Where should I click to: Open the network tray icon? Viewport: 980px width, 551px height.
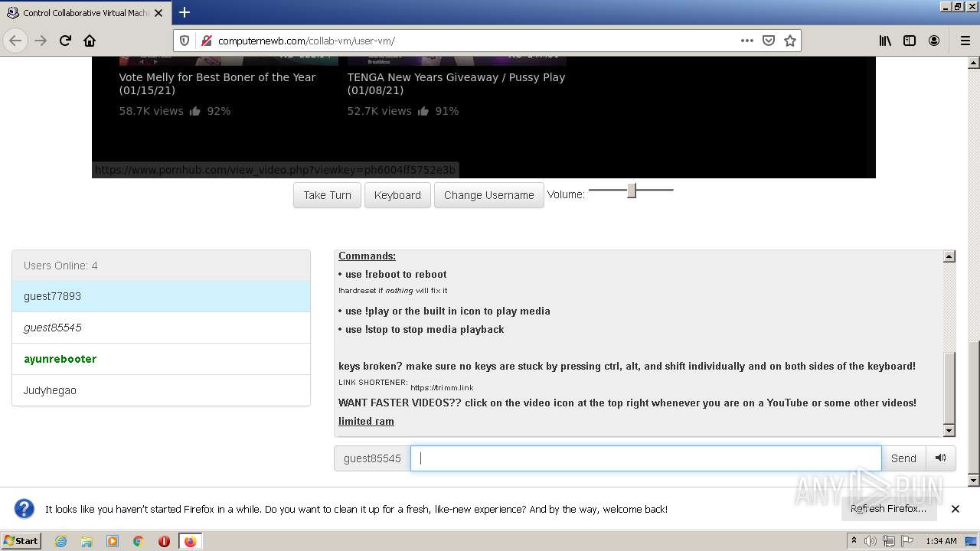(x=889, y=541)
